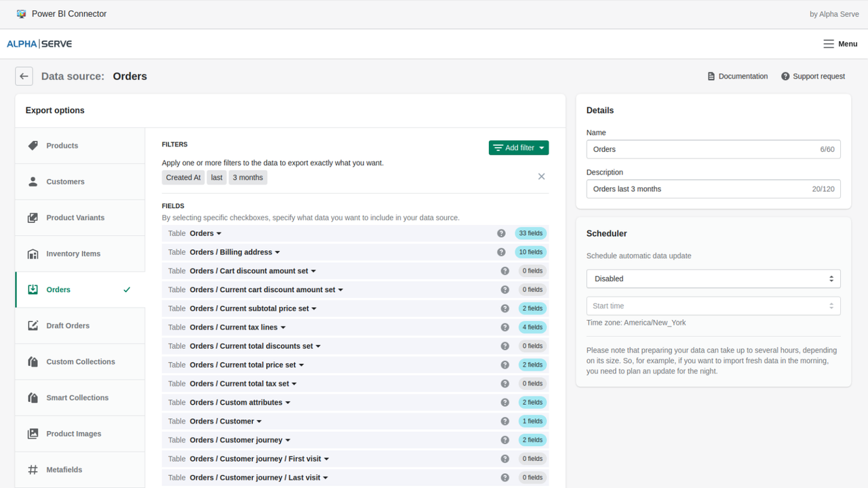
Task: Open the Add filter dropdown
Action: (x=519, y=148)
